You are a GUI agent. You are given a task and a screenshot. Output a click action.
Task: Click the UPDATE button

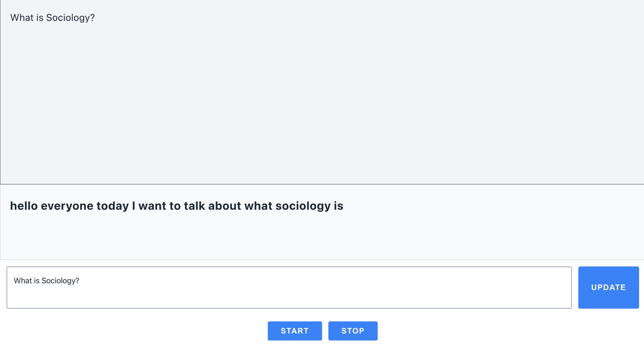pyautogui.click(x=608, y=287)
